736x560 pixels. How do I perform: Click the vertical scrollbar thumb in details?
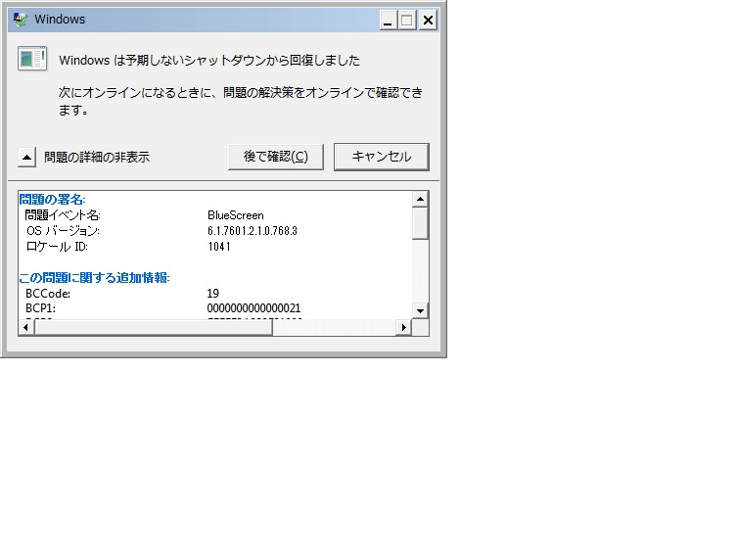tap(420, 223)
